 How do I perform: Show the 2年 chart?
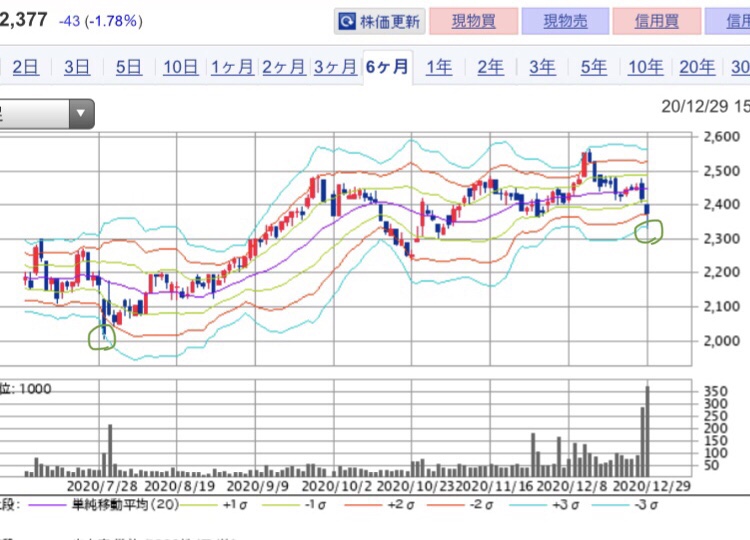[491, 67]
